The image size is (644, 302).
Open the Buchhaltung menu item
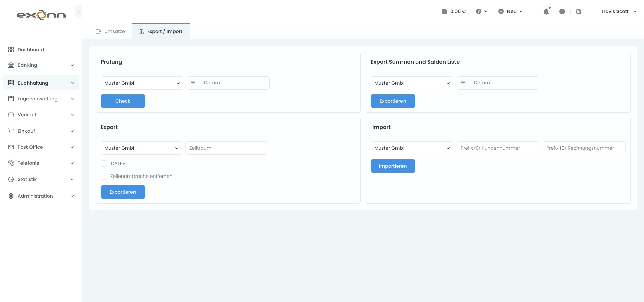coord(41,83)
